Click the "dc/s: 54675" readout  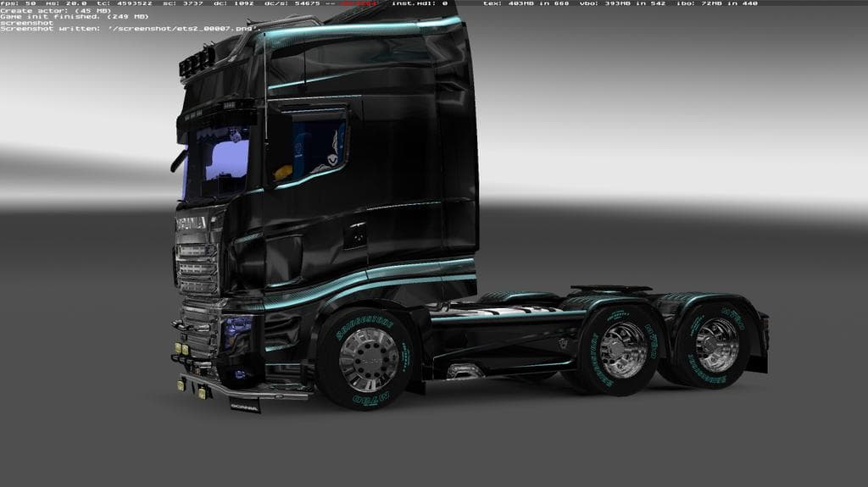click(292, 3)
